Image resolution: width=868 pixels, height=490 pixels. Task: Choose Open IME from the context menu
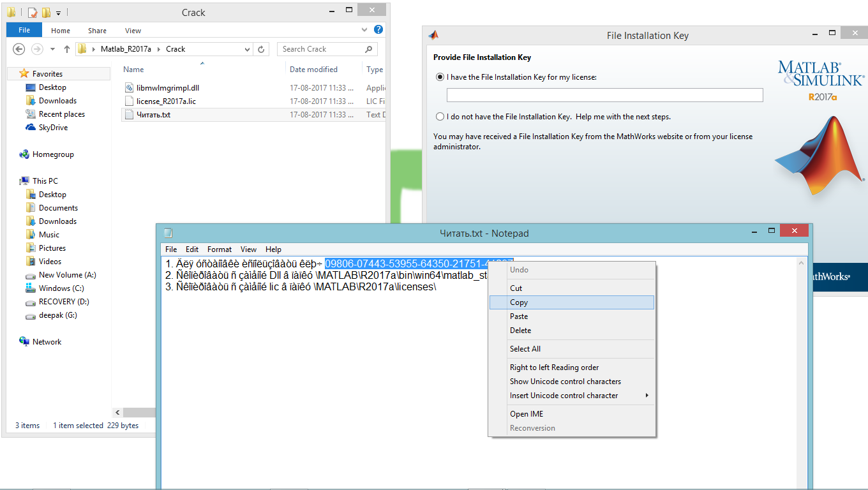click(572, 414)
